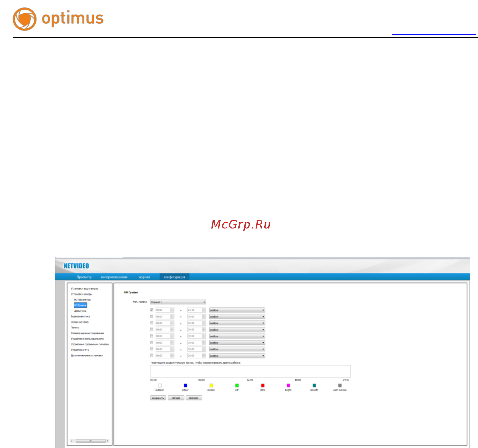The image size is (478, 448).
Task: Click the stepper beside the 23:59 field
Action: 204,310
